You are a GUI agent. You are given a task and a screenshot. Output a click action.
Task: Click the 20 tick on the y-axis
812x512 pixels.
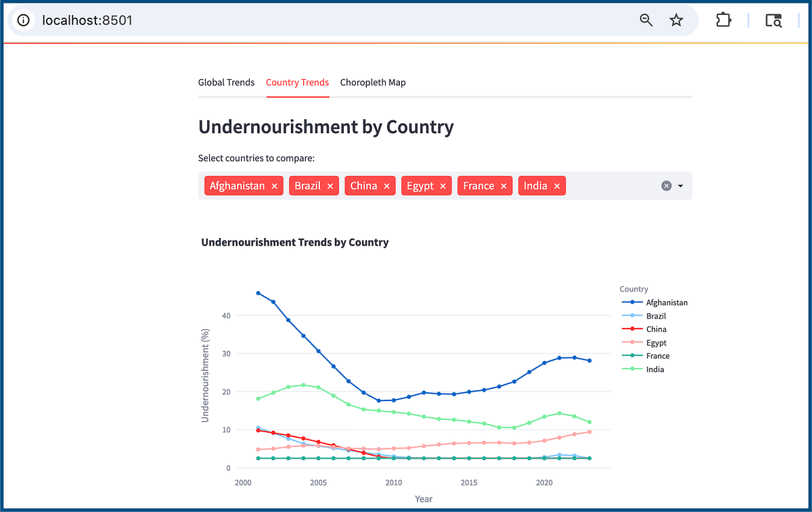(x=227, y=392)
